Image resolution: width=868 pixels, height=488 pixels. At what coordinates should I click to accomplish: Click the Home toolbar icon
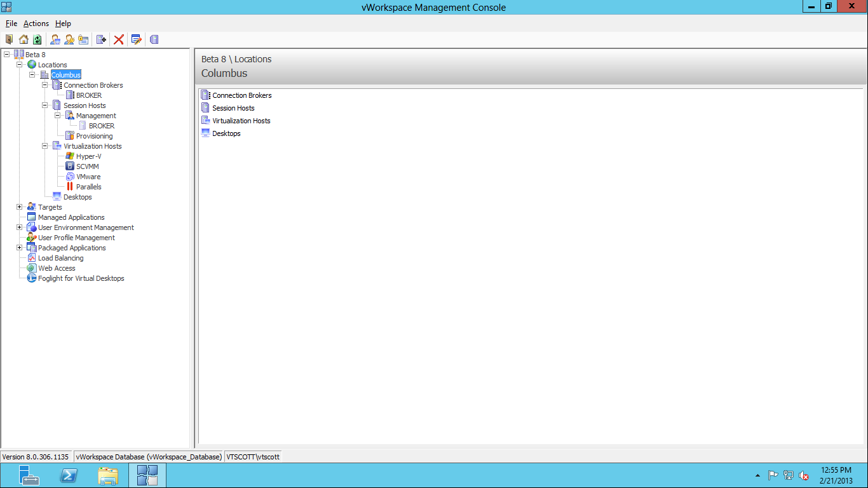[24, 39]
